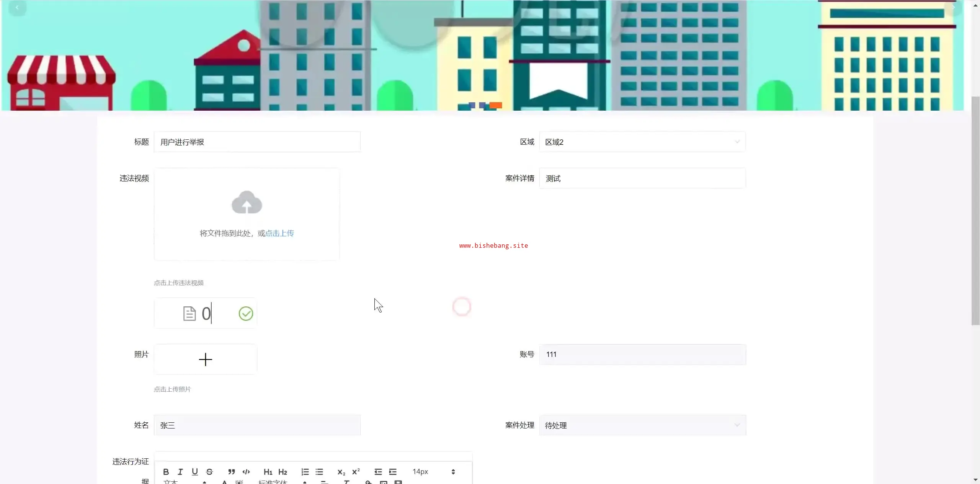Click the cloud upload icon
The image size is (980, 484).
[247, 202]
